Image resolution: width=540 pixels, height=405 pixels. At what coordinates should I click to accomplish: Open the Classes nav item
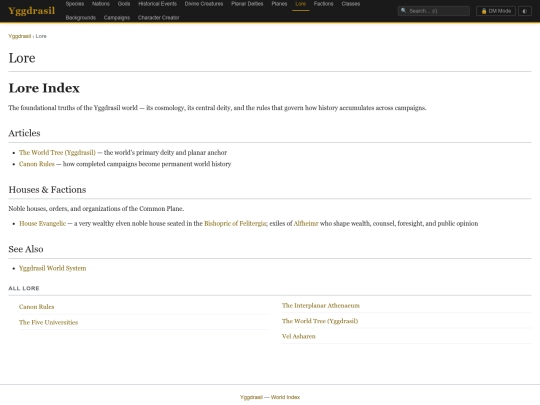coord(351,4)
